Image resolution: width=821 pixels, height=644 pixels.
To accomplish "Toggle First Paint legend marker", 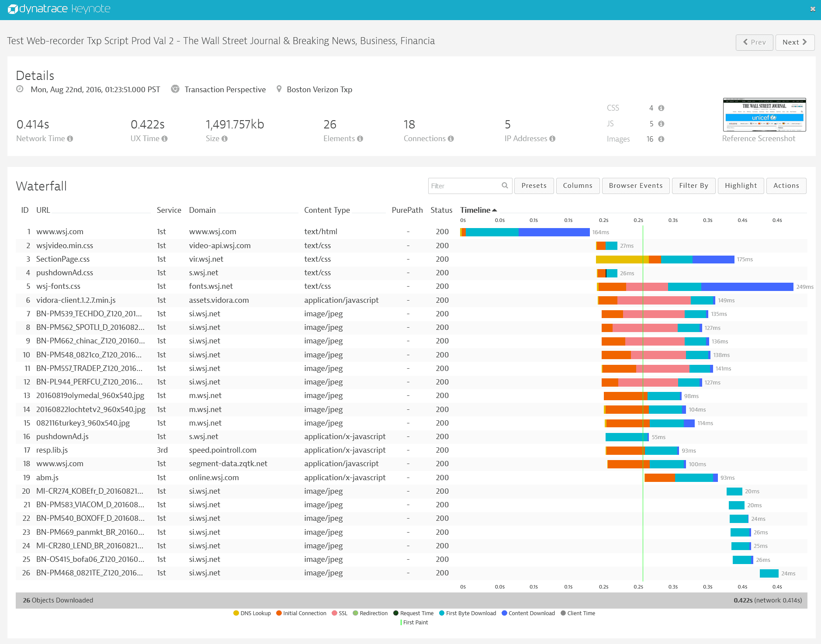I will coord(401,622).
